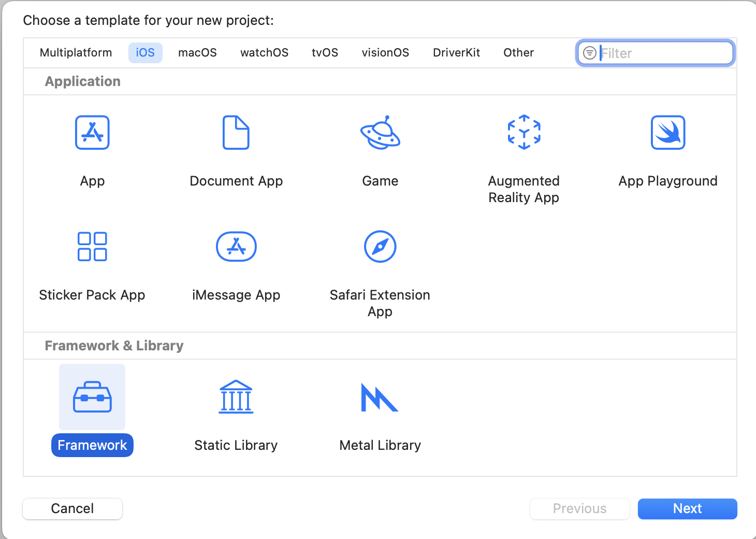Screen dimensions: 756x539
Task: Click the 'Metal Library' label
Action: pyautogui.click(x=380, y=445)
